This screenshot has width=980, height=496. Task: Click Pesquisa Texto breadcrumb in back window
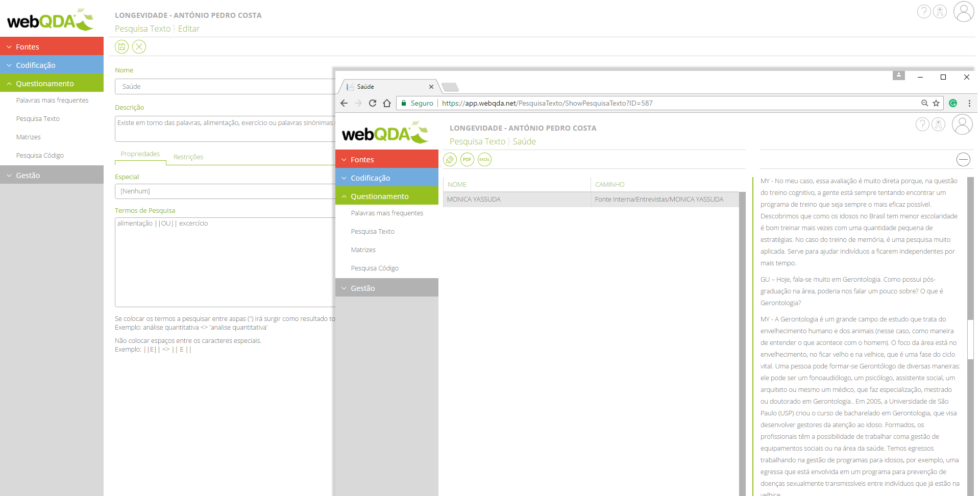(x=142, y=29)
